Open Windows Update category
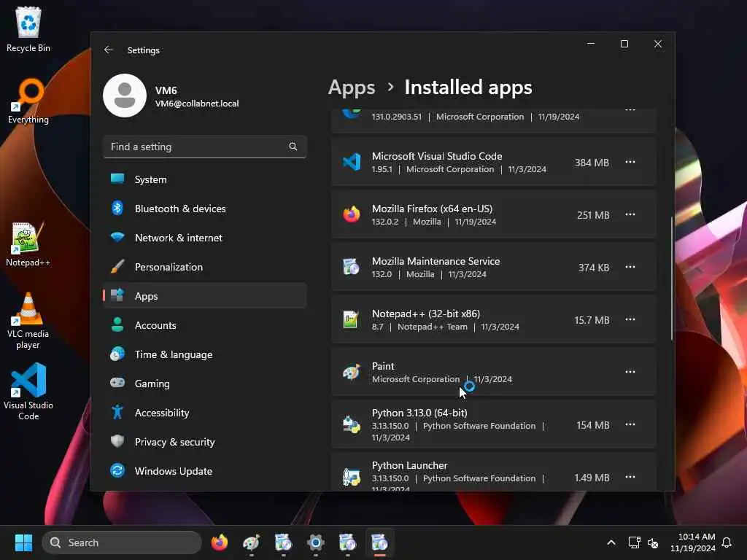Viewport: 747px width, 560px height. (x=205, y=470)
